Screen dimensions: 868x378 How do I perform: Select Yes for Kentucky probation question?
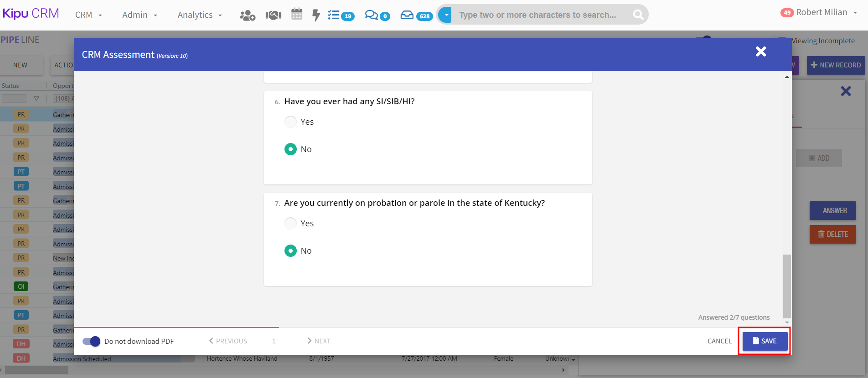[290, 224]
